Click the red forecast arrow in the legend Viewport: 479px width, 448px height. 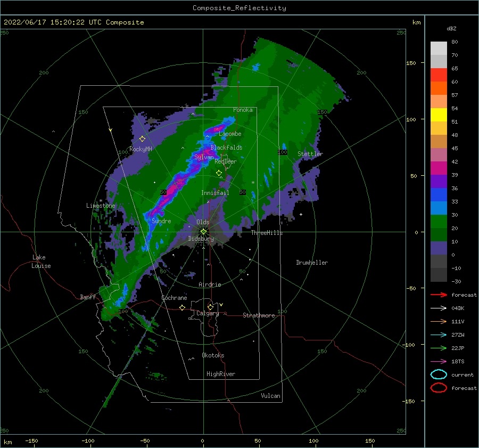pos(439,295)
